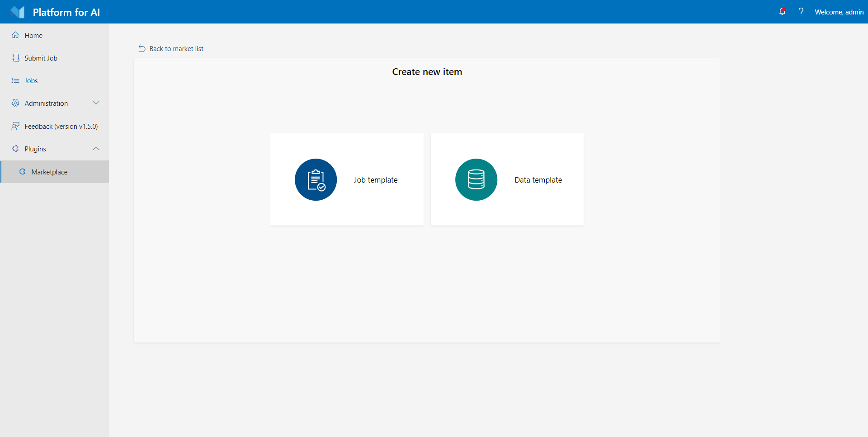This screenshot has width=868, height=437.
Task: Open the Welcome, admin user menu
Action: [839, 12]
